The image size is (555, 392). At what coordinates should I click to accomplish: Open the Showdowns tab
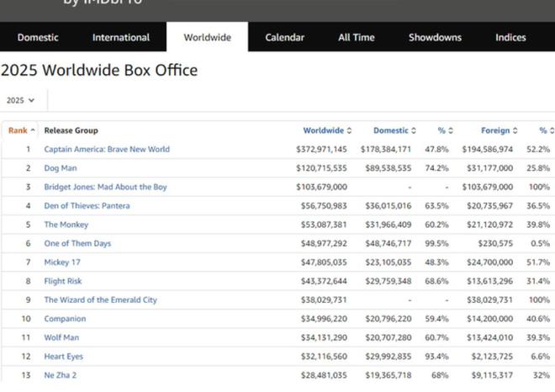[435, 37]
